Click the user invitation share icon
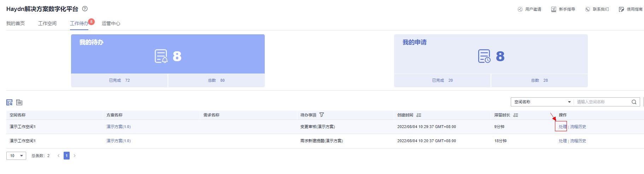644x174 pixels. 520,9
